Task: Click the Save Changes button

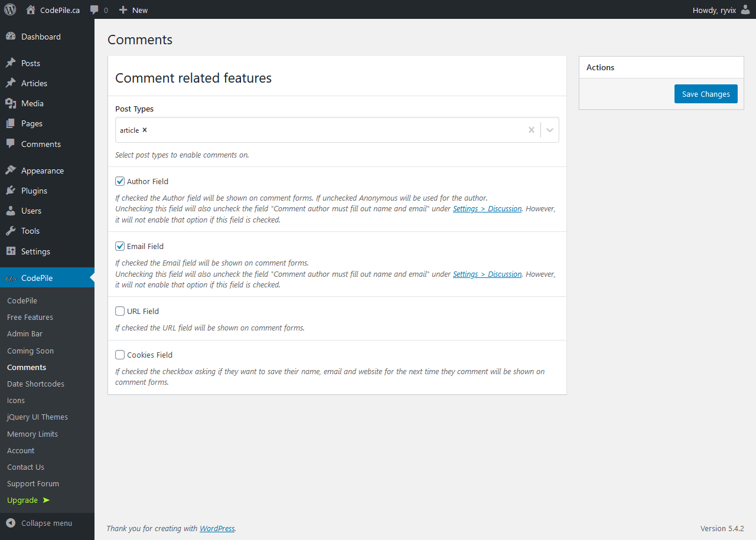Action: tap(706, 94)
